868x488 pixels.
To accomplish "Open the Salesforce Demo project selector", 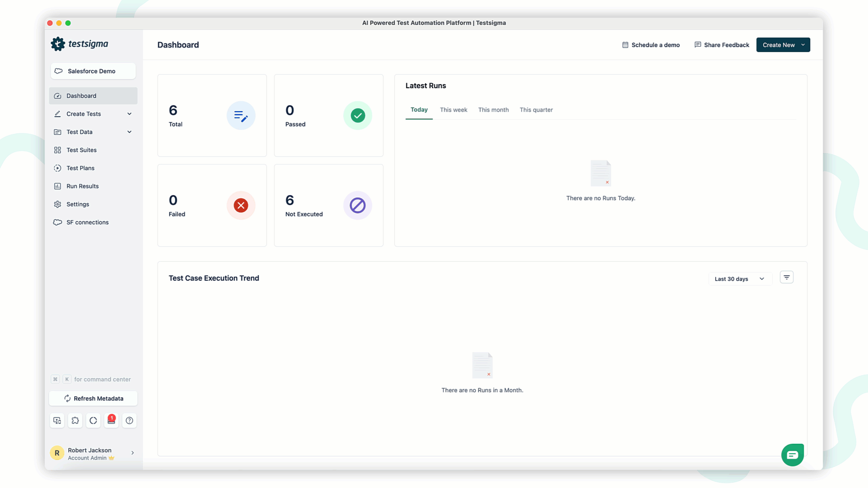I will [93, 71].
